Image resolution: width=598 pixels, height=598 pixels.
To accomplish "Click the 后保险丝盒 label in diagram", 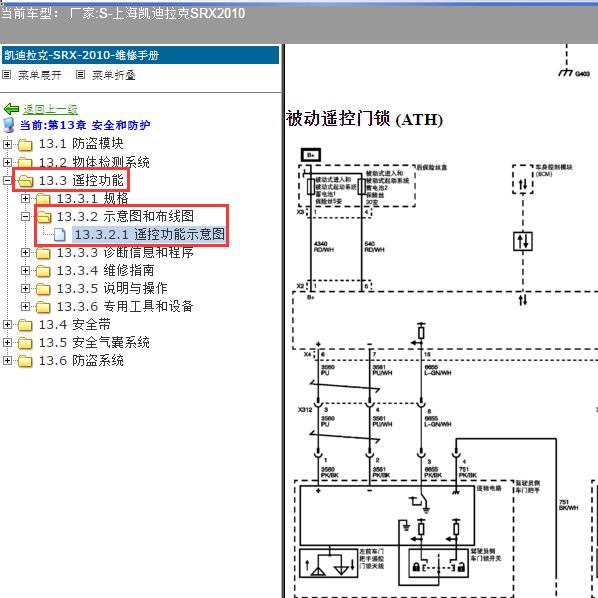I will pos(432,167).
